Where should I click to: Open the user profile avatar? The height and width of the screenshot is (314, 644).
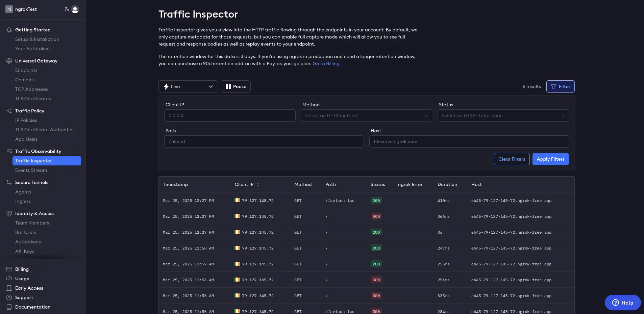tap(75, 9)
